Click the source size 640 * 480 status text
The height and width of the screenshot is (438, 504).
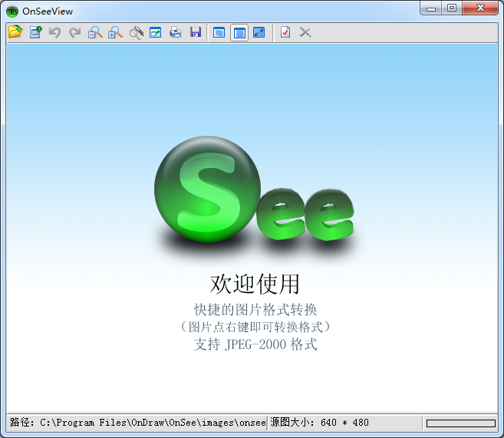pyautogui.click(x=319, y=422)
